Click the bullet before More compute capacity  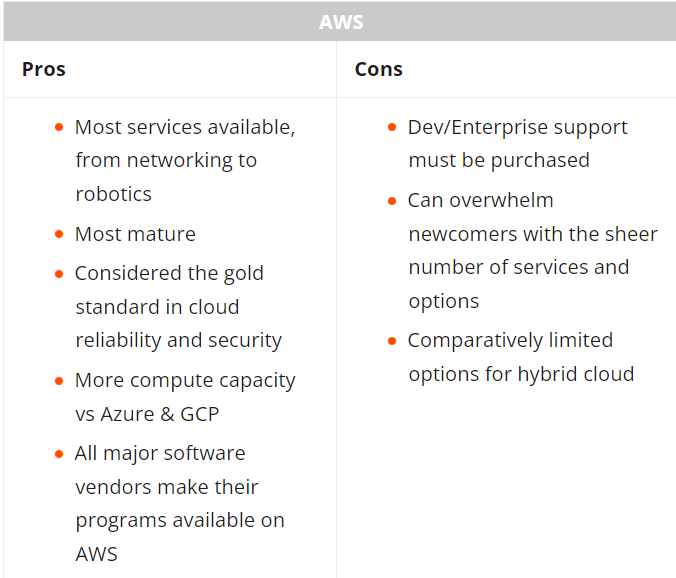pyautogui.click(x=59, y=381)
